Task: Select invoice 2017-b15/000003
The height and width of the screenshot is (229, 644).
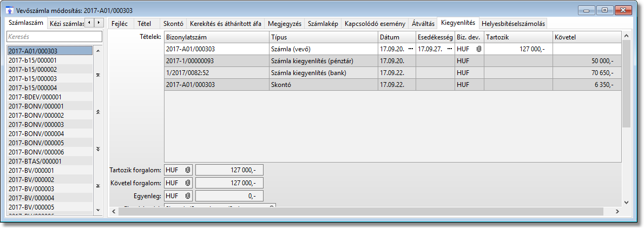Action: pos(50,78)
